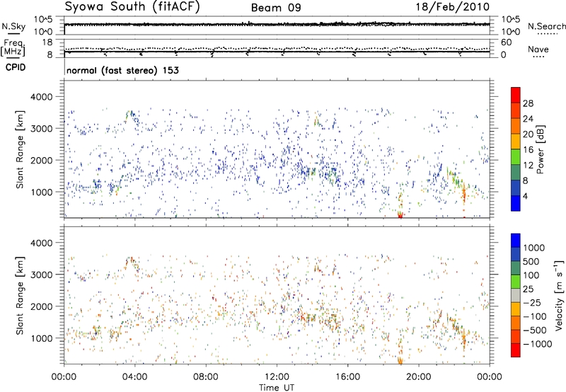Click the '10^5' tick beside N.Sky

(x=42, y=20)
